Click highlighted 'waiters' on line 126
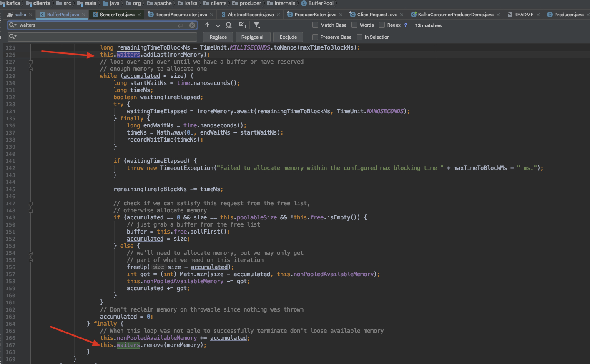The image size is (590, 364). click(x=128, y=55)
